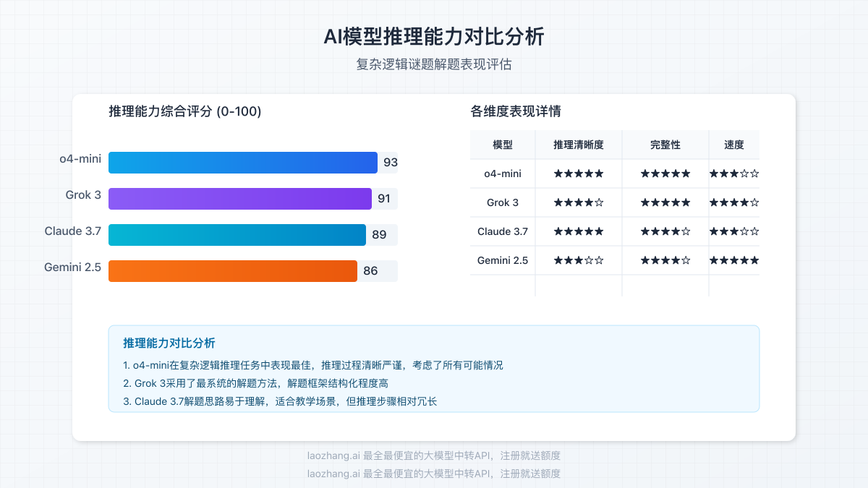Click Claude 3.7's 推理清晰度 star rating
Image resolution: width=868 pixels, height=488 pixels.
point(579,231)
